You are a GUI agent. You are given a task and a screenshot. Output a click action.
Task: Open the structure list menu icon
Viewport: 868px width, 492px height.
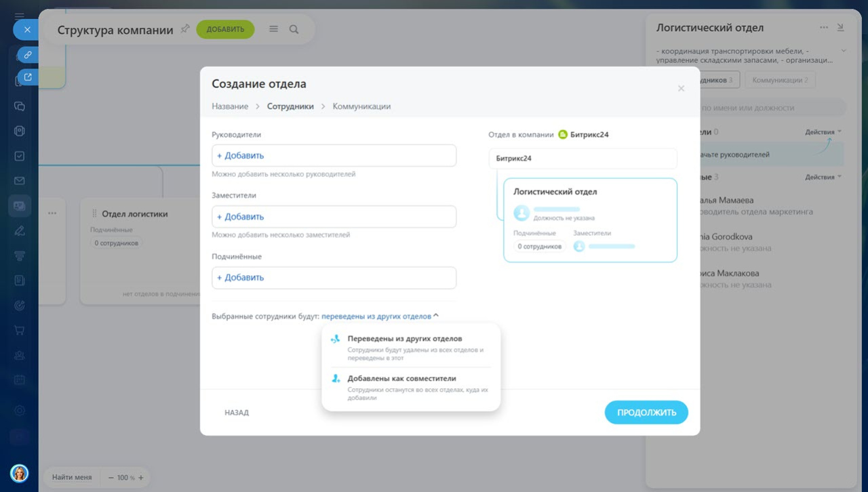[x=274, y=29]
